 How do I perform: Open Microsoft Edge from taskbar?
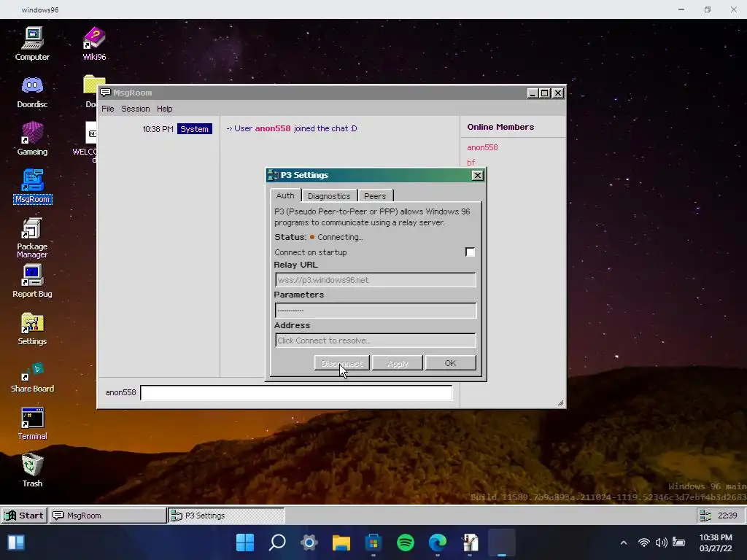coord(438,542)
